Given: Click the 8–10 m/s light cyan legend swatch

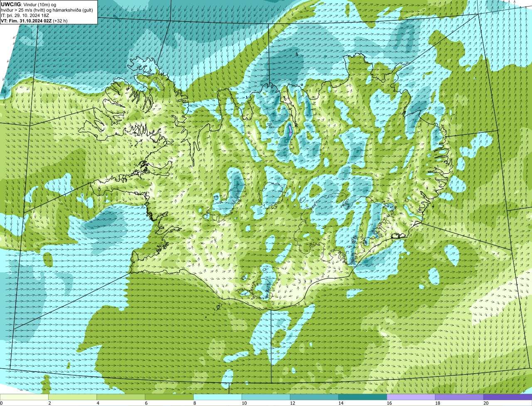Looking at the screenshot, I should [x=217, y=397].
